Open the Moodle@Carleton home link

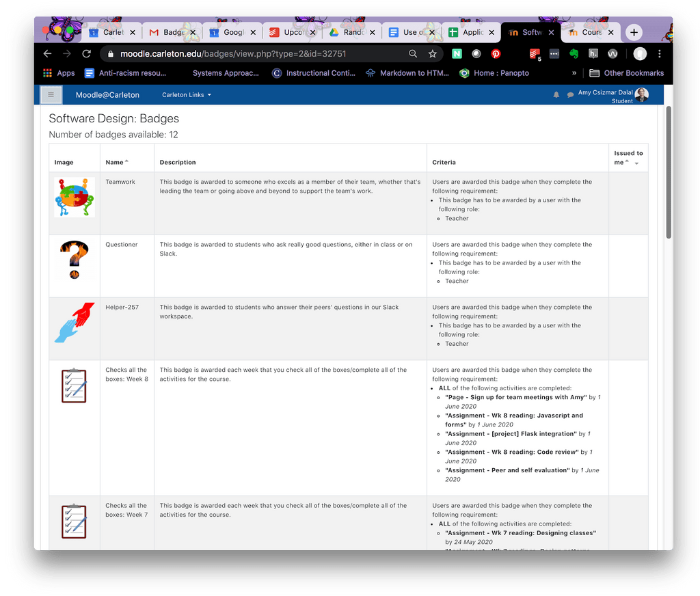coord(107,94)
